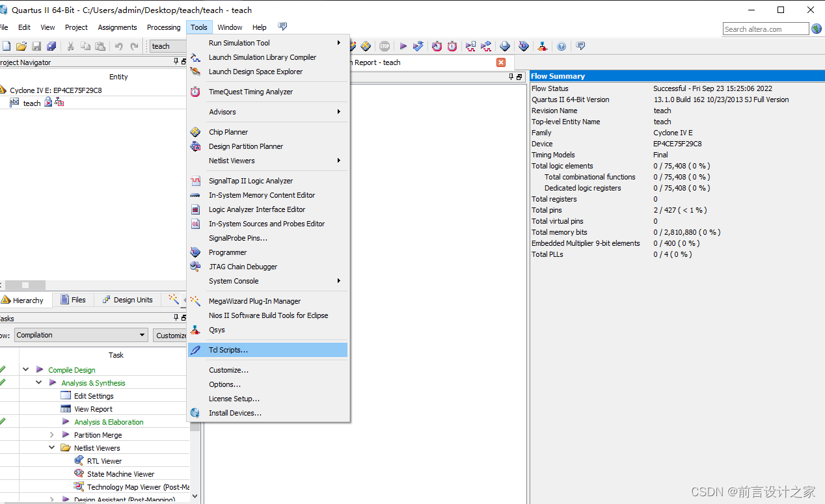
Task: Create a new file from toolbar
Action: 7,46
